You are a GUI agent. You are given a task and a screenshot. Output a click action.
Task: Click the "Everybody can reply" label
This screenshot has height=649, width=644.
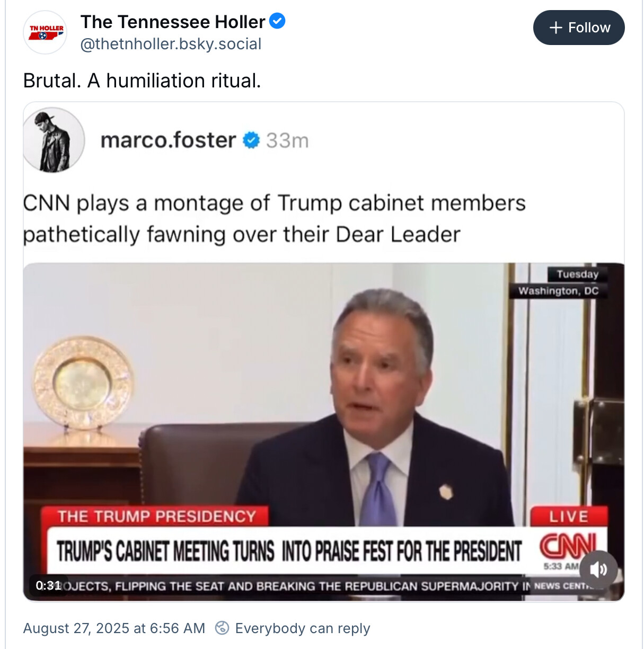(303, 628)
